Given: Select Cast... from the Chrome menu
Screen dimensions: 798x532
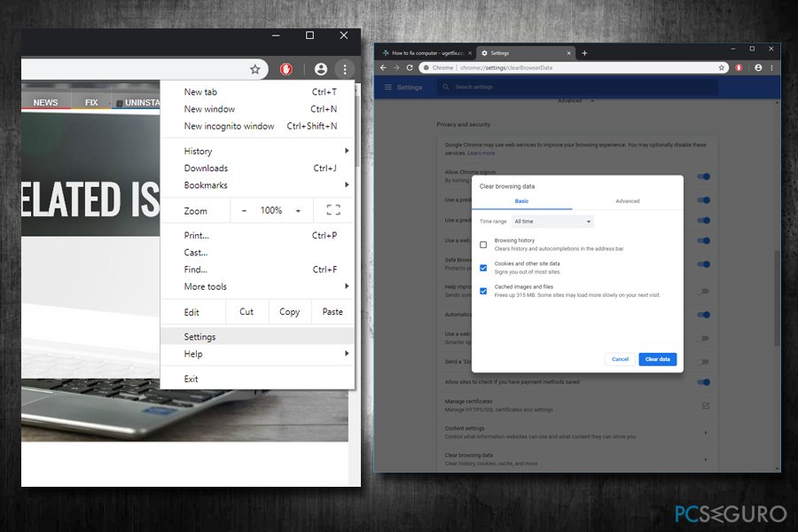Looking at the screenshot, I should pyautogui.click(x=257, y=253).
